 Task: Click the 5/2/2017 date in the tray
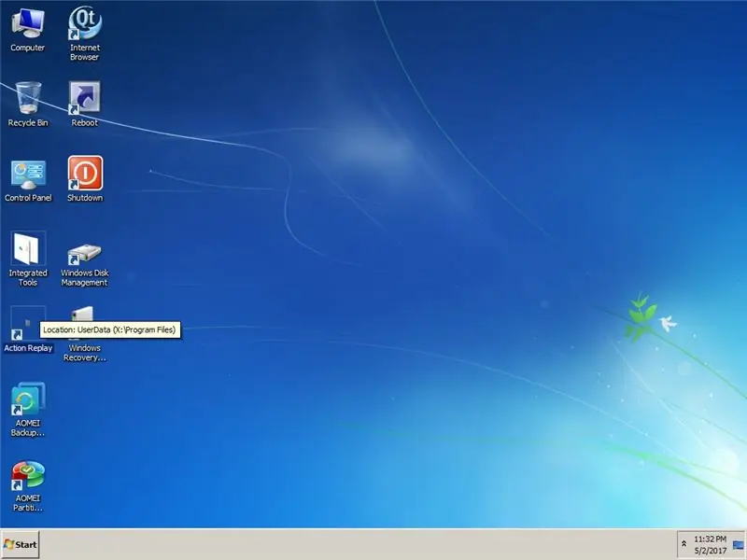(710, 551)
